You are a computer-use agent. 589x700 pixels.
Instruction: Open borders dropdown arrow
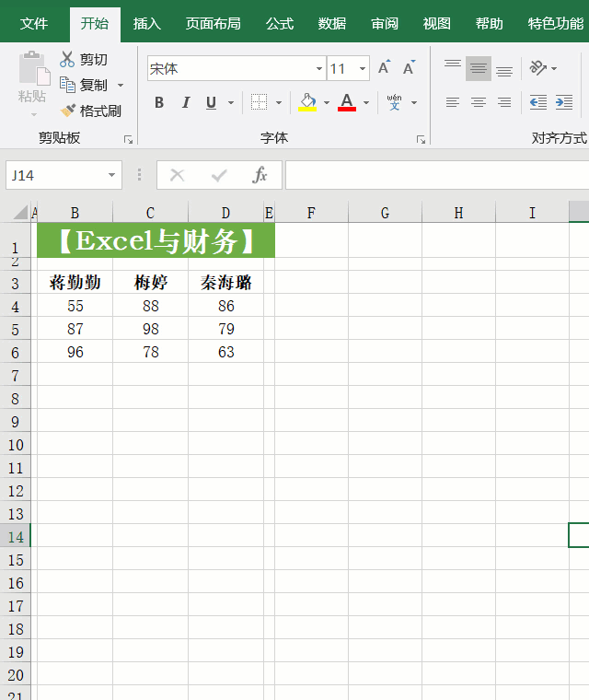coord(279,102)
